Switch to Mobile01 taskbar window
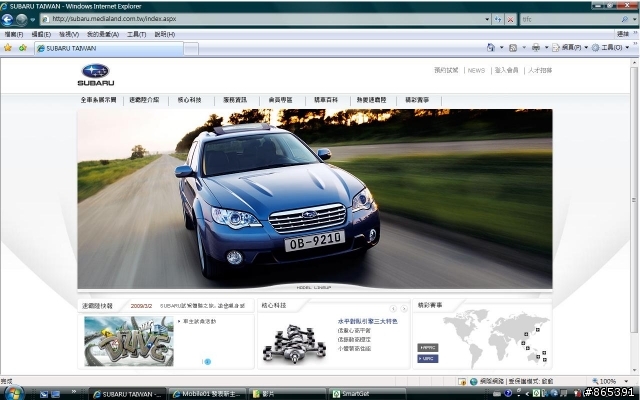 click(x=207, y=394)
